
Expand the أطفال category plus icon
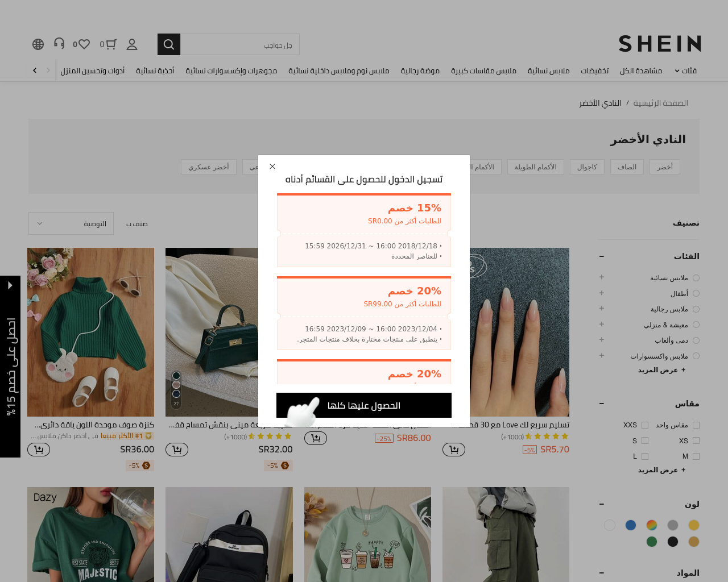pos(602,293)
